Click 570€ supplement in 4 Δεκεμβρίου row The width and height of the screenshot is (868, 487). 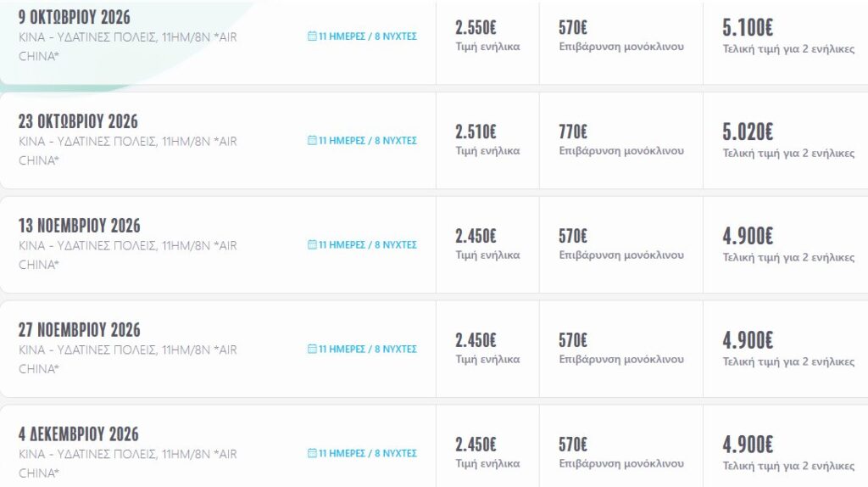pos(573,444)
